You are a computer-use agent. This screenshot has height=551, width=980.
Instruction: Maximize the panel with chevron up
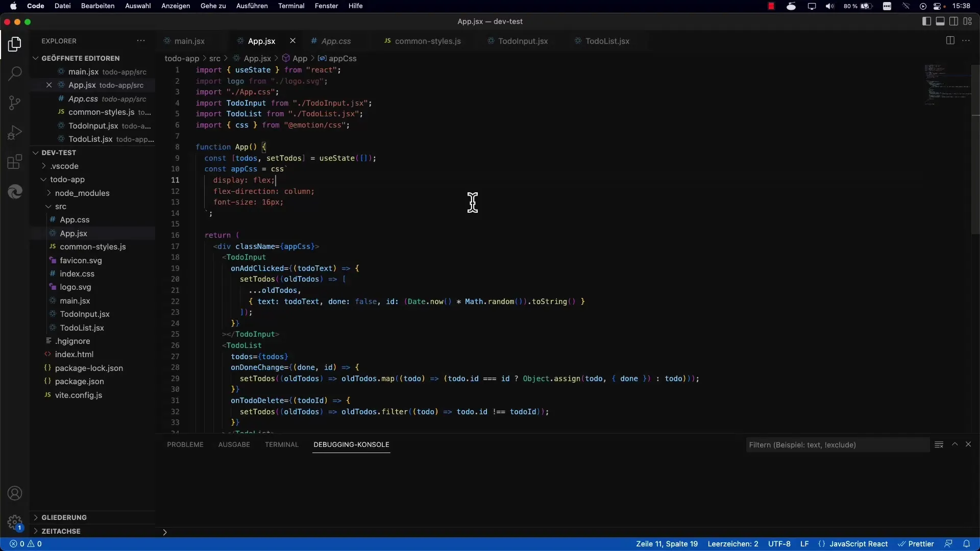pyautogui.click(x=954, y=445)
